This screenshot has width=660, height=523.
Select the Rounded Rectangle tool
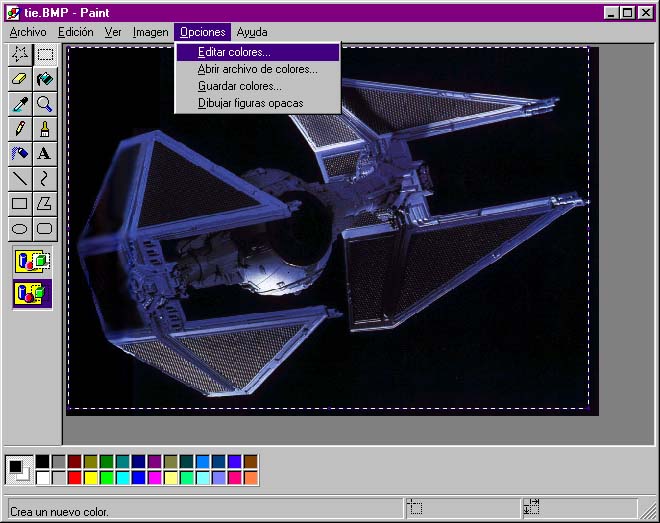coord(45,228)
